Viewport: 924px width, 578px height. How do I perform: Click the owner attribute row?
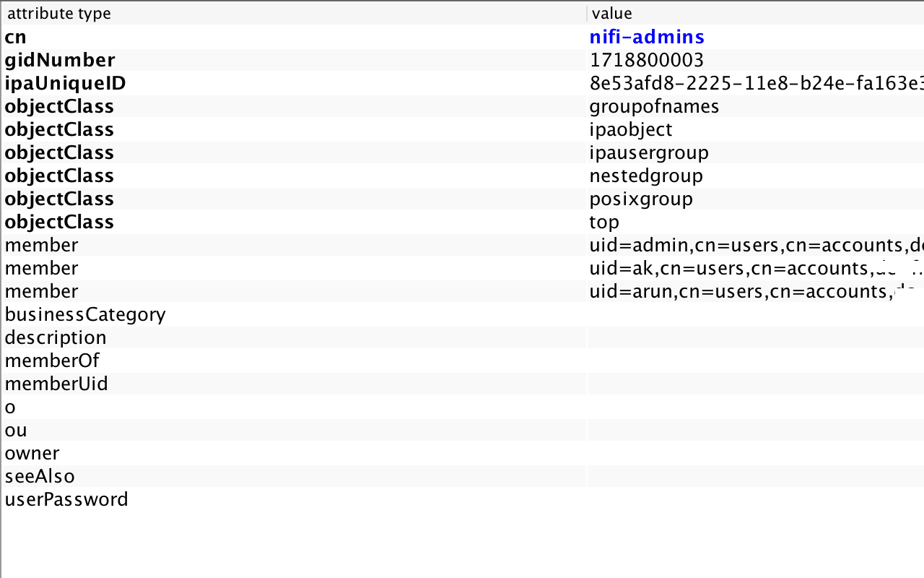click(32, 453)
